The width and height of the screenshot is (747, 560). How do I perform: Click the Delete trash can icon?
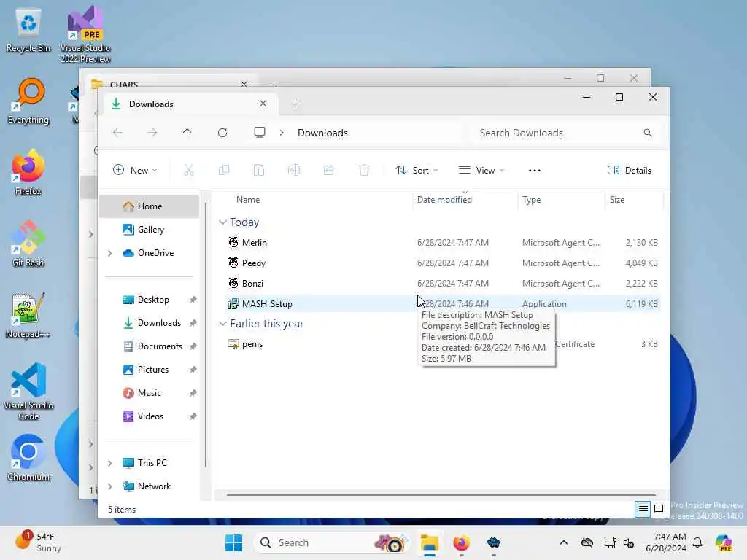(364, 170)
